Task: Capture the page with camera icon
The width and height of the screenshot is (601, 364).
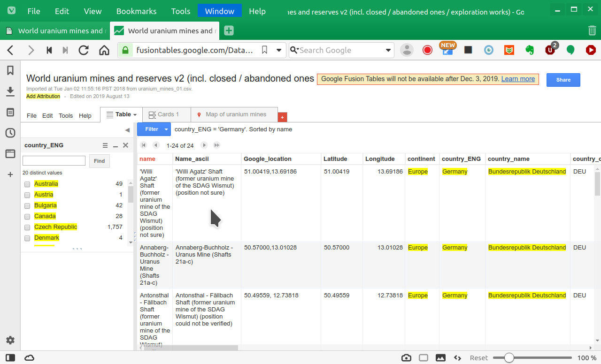Action: 407,358
